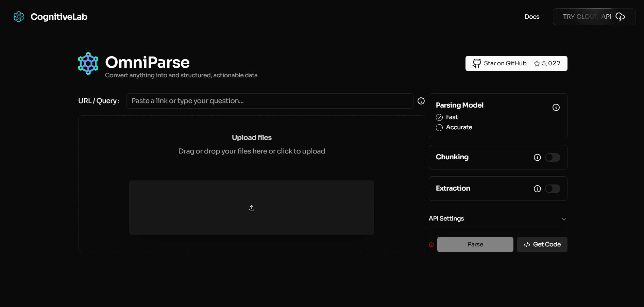Click the GitHub logo in Star on GitHub
Screen dimensions: 644x307
[x=477, y=63]
